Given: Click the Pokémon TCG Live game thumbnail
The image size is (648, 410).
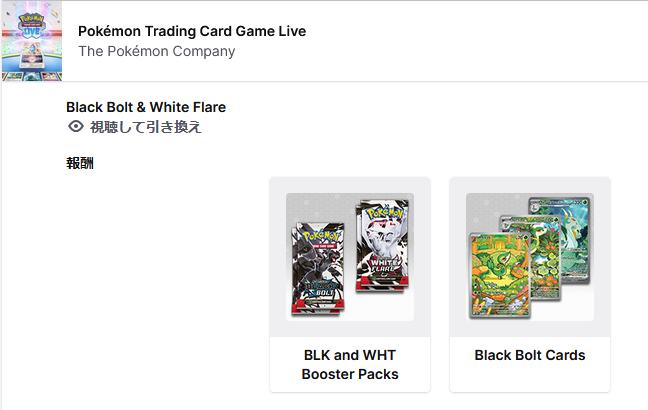Looking at the screenshot, I should tap(32, 41).
